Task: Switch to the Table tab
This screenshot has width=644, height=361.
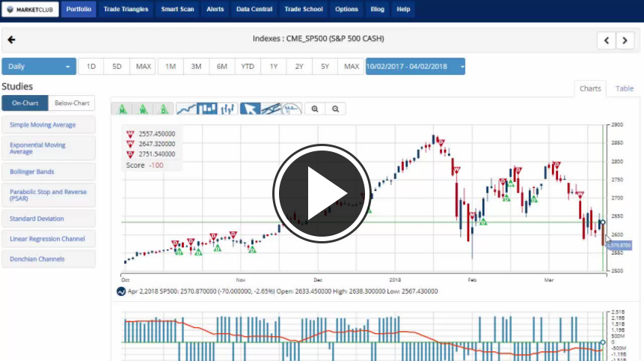Action: pyautogui.click(x=624, y=88)
